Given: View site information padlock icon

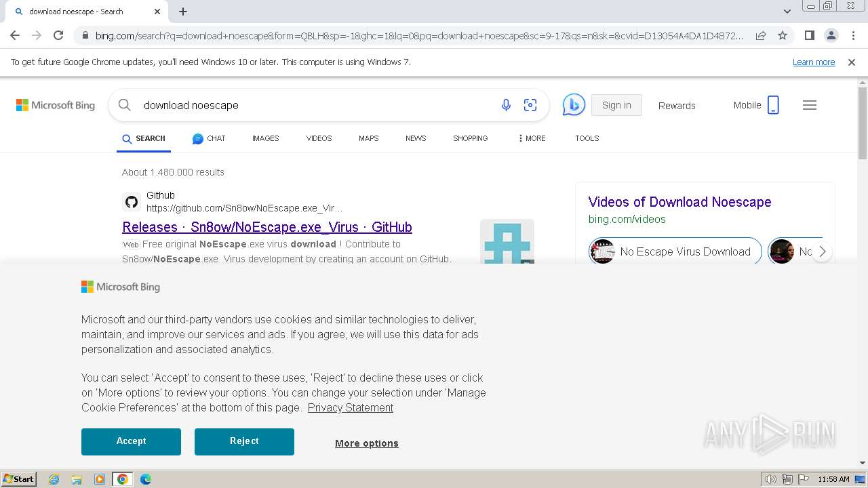Looking at the screenshot, I should pyautogui.click(x=84, y=36).
